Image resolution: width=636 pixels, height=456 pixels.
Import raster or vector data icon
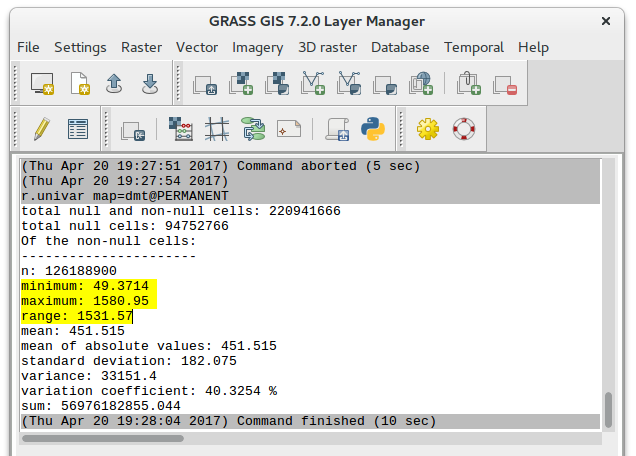(133, 131)
